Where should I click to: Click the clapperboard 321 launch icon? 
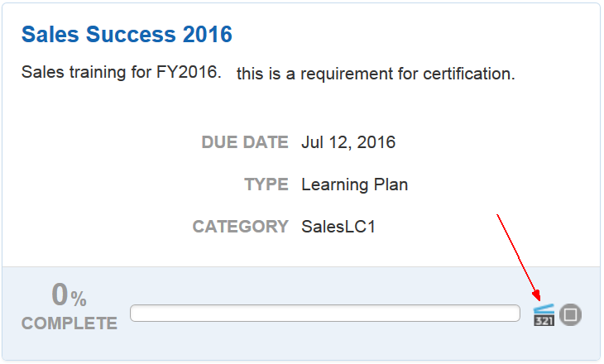pyautogui.click(x=544, y=314)
